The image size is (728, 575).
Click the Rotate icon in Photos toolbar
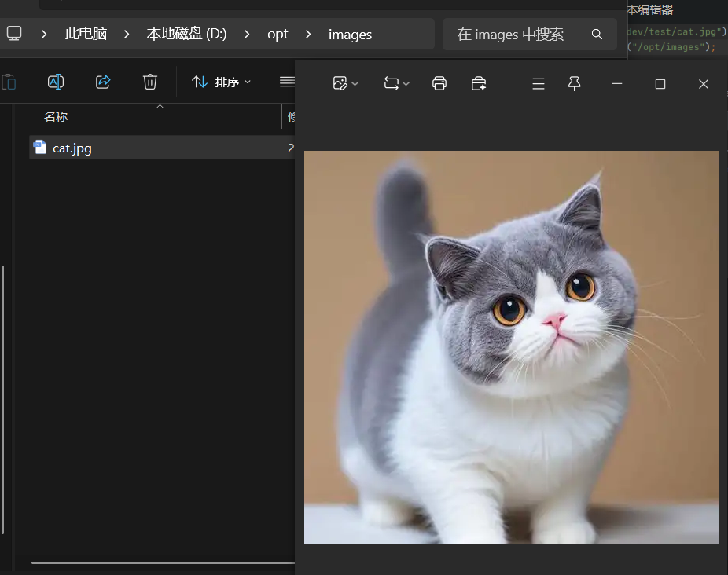click(391, 83)
